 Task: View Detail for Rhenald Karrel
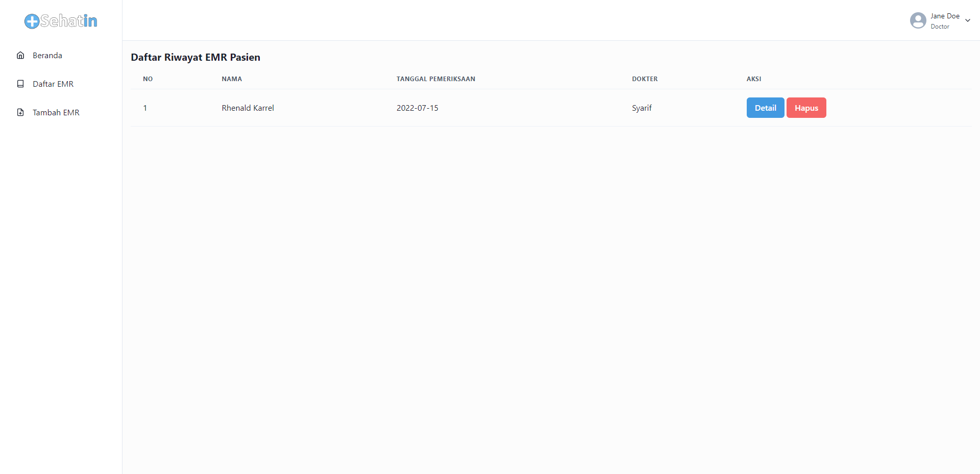765,108
